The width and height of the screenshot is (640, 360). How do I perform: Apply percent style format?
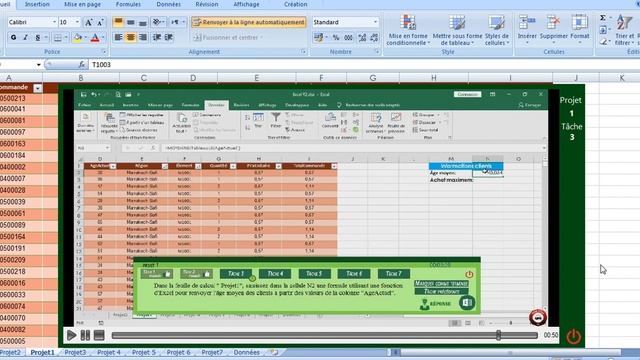(336, 38)
